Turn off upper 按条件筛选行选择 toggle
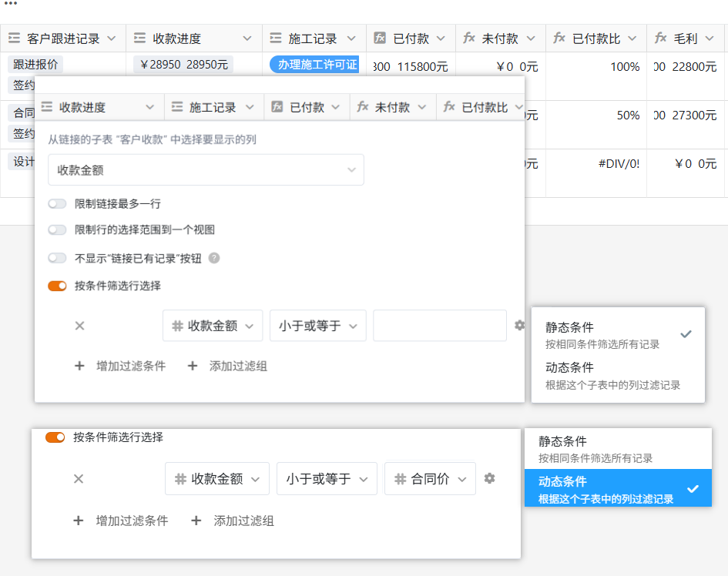Image resolution: width=728 pixels, height=576 pixels. 57,286
